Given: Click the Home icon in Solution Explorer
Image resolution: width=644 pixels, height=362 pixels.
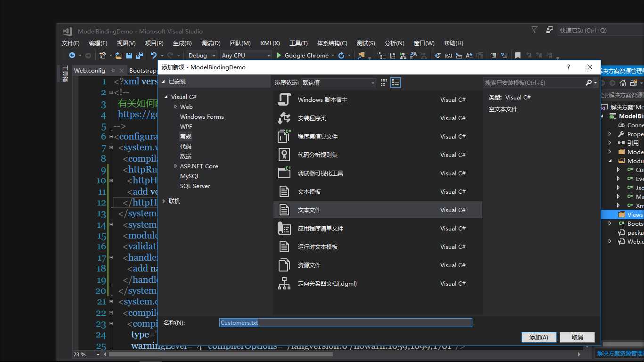Looking at the screenshot, I should tap(623, 83).
